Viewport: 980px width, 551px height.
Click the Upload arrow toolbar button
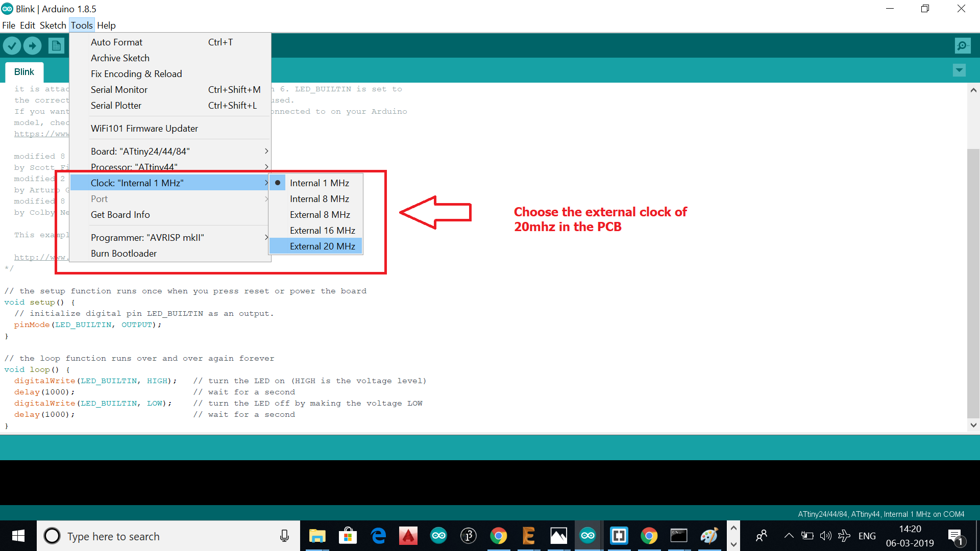click(x=33, y=46)
